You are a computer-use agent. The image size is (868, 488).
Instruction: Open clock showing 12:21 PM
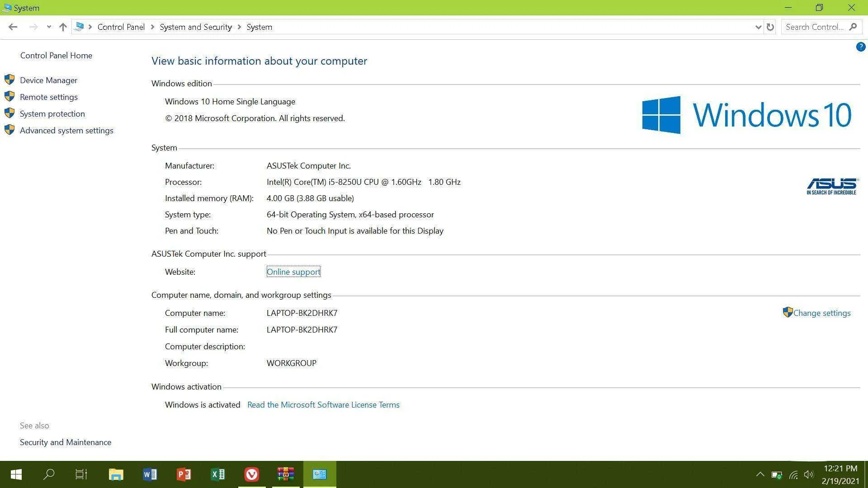pos(840,475)
